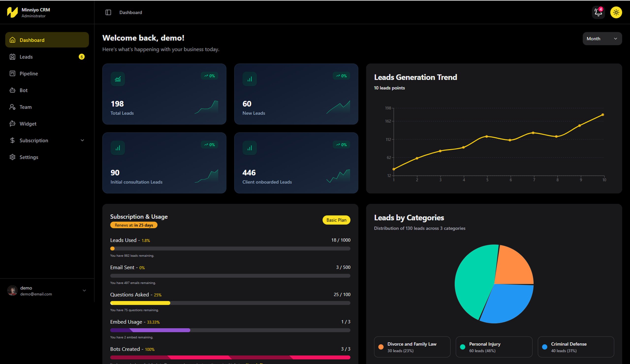Click the Bot robot icon
The image size is (630, 364).
[x=12, y=90]
